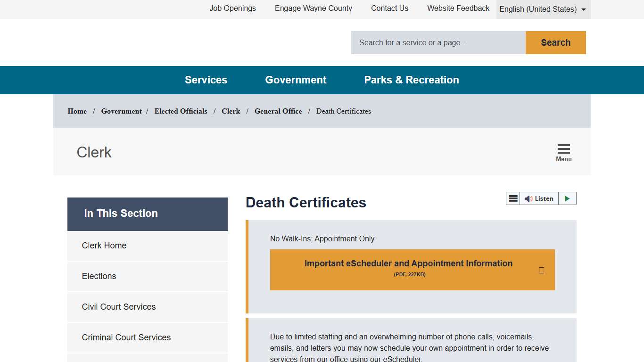Follow the Contact Us link
644x362 pixels.
pyautogui.click(x=389, y=8)
